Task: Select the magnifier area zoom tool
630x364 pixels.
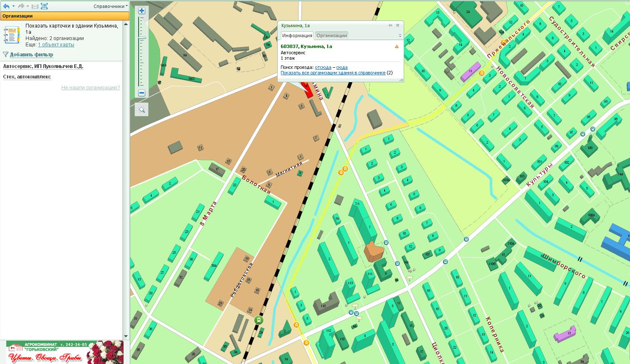Action: click(142, 110)
